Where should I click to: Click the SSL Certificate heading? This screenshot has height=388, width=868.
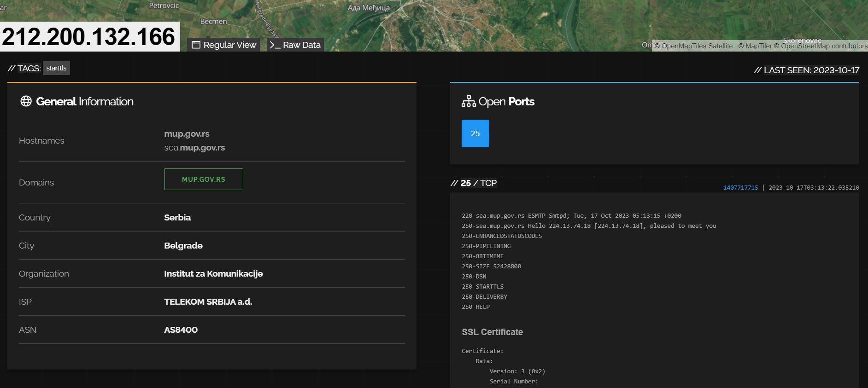(492, 332)
